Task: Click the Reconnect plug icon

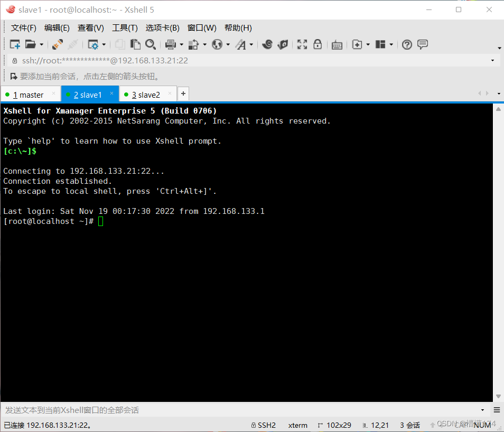Action: [58, 44]
